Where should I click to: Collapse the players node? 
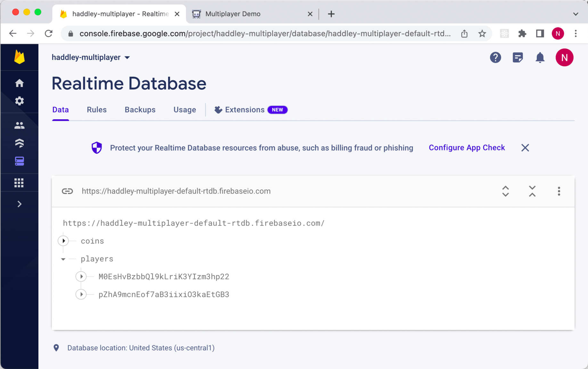click(x=63, y=259)
